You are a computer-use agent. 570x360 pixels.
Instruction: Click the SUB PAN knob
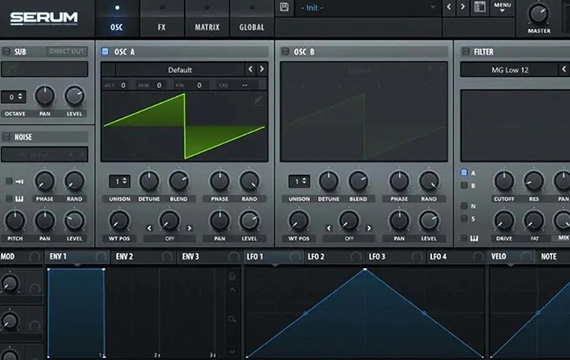point(45,96)
